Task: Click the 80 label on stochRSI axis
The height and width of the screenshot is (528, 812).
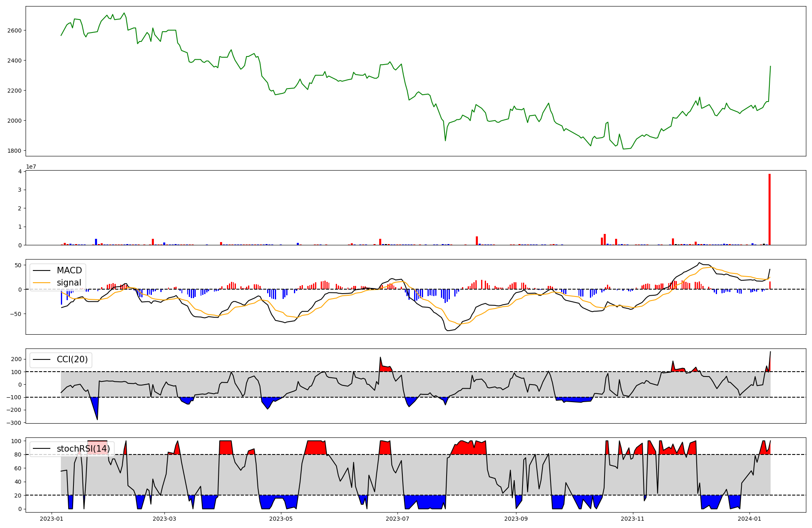Action: click(x=18, y=454)
